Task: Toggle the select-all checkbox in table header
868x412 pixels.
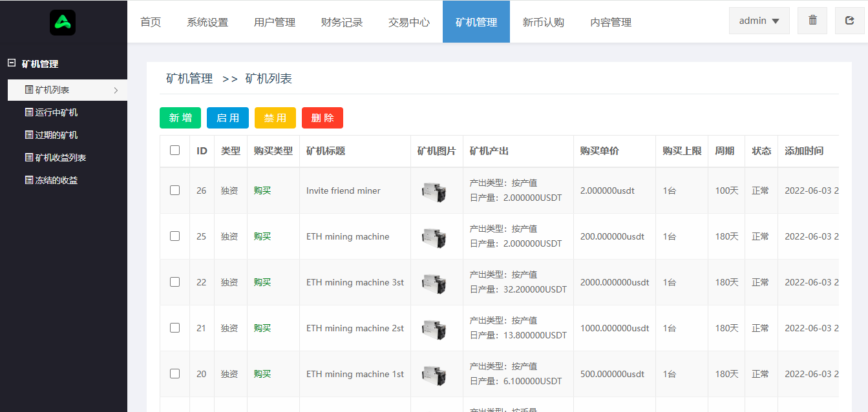Action: click(x=175, y=149)
